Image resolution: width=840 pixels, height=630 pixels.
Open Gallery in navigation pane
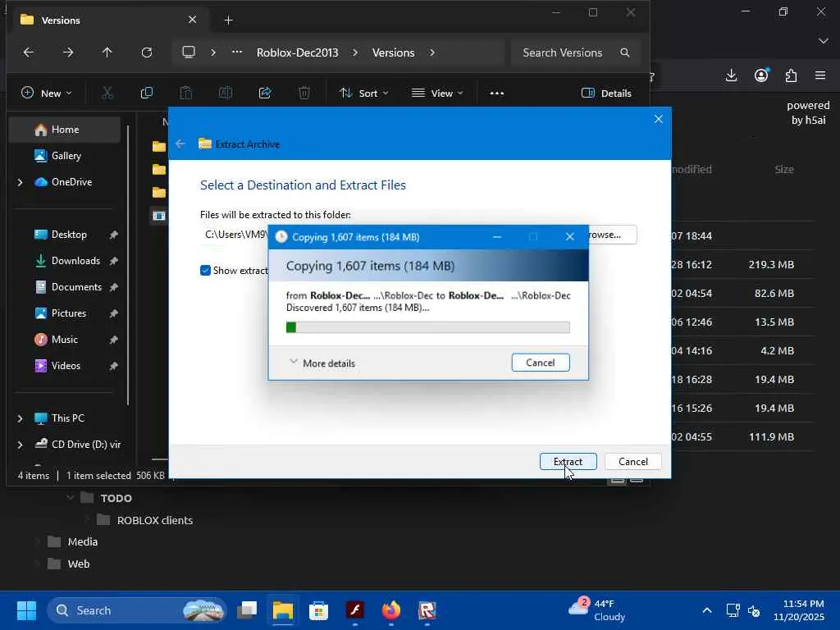[64, 156]
